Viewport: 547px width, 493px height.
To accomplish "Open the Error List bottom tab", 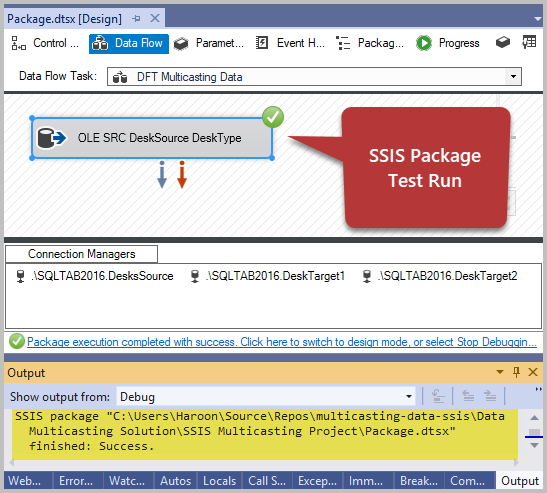I will pyautogui.click(x=77, y=481).
